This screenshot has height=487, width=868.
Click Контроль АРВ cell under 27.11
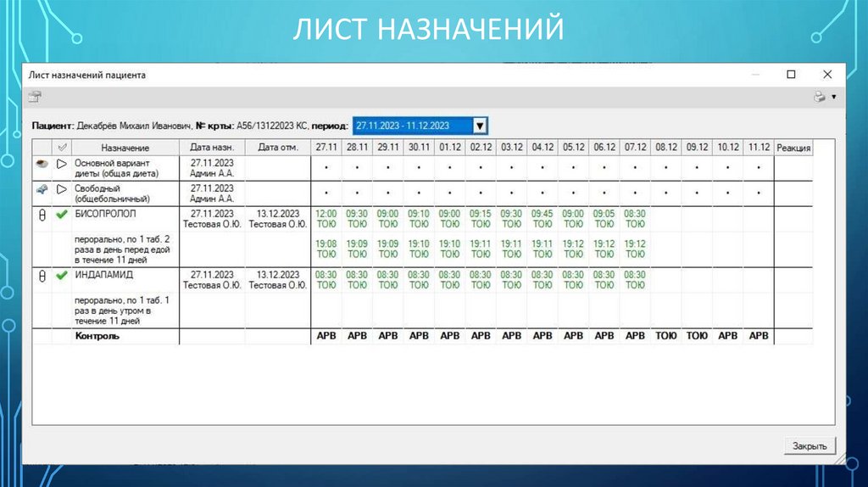click(x=326, y=336)
